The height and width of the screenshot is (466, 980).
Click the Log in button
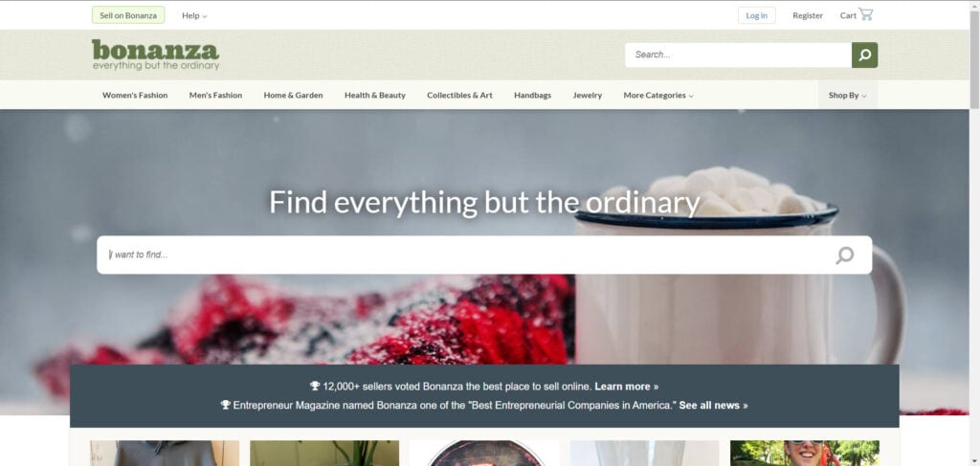[x=756, y=15]
